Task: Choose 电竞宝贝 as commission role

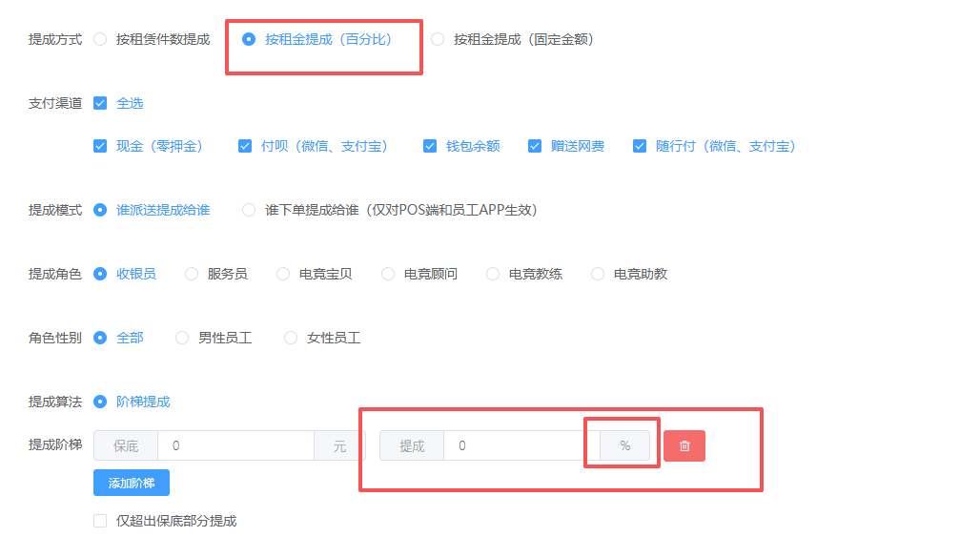Action: 283,274
